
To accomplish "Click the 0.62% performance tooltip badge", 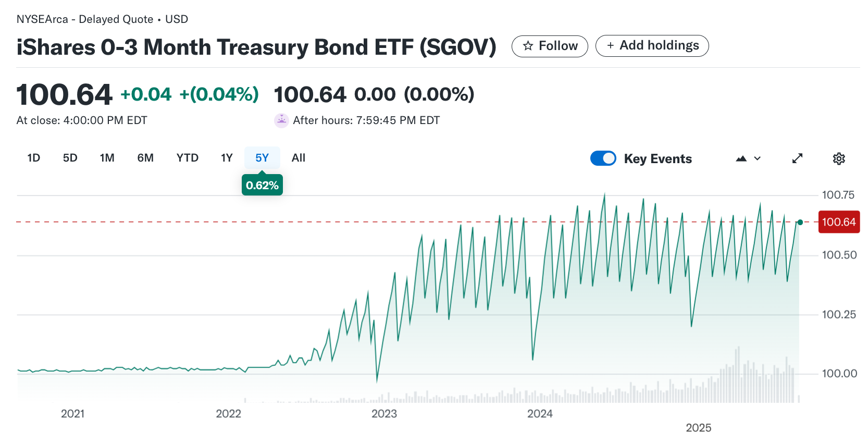I will (x=262, y=184).
